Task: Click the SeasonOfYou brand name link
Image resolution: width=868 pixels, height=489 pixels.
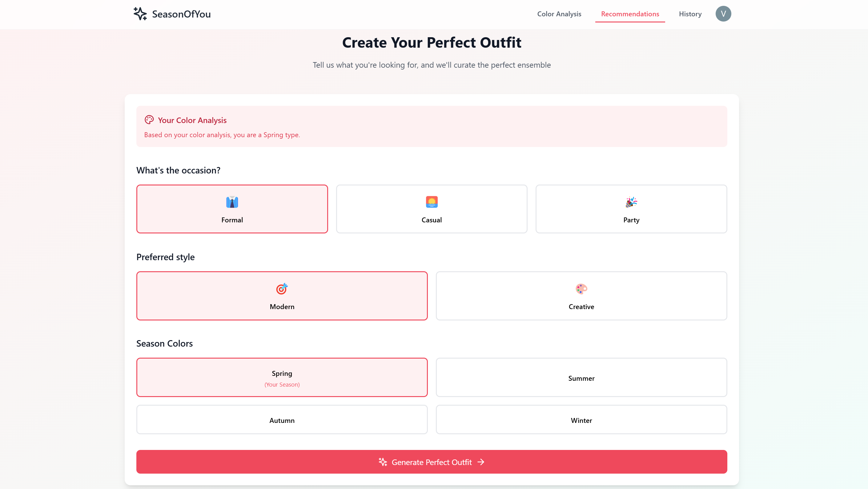Action: tap(181, 14)
